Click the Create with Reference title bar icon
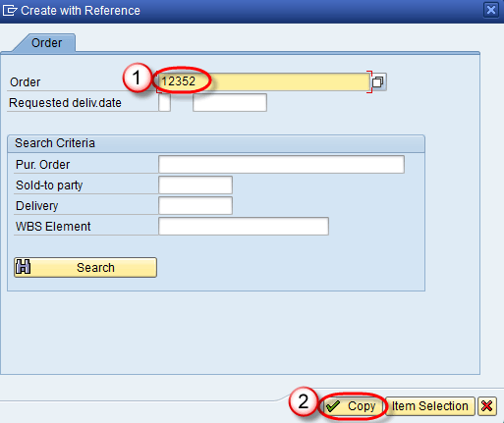The width and height of the screenshot is (504, 423). [10, 11]
